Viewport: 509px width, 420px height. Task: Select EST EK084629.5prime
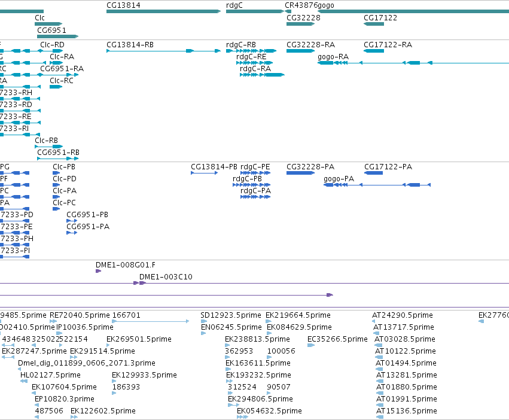point(269,333)
